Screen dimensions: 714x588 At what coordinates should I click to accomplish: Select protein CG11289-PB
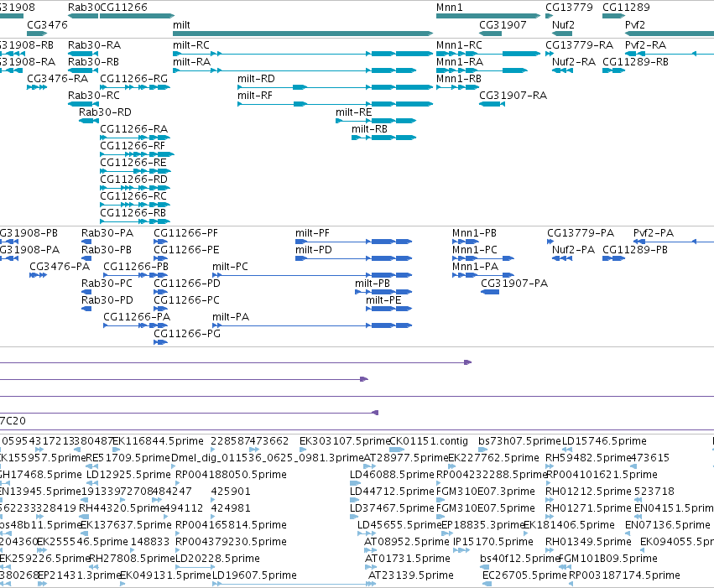click(614, 258)
